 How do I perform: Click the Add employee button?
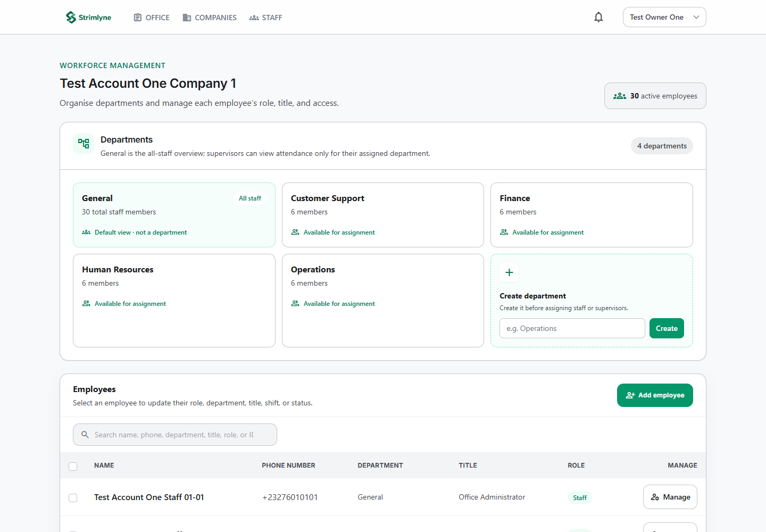[x=655, y=395]
